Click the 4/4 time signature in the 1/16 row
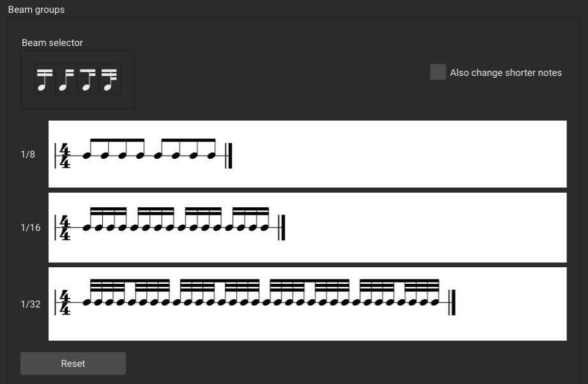 pos(64,228)
